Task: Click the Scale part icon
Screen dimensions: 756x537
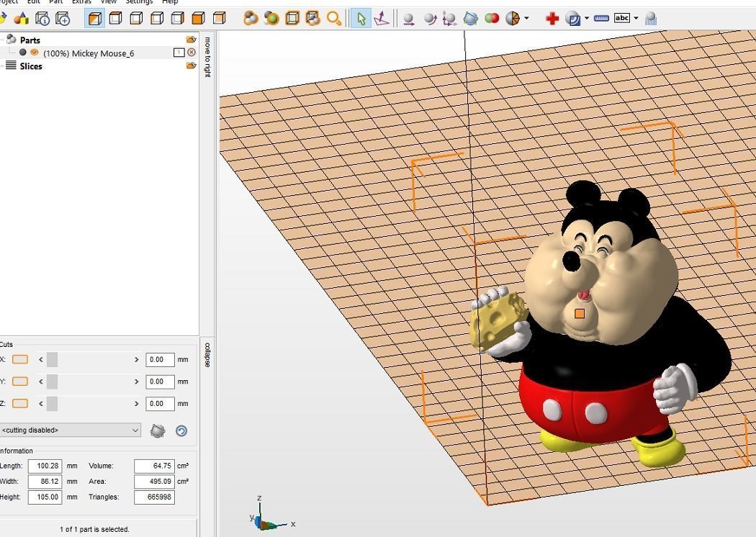Action: pyautogui.click(x=449, y=19)
